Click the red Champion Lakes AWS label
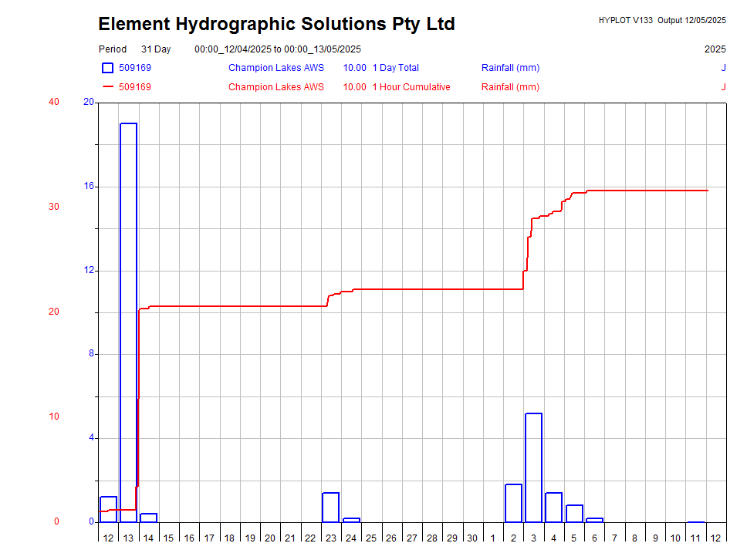Image resolution: width=747 pixels, height=560 pixels. [275, 86]
